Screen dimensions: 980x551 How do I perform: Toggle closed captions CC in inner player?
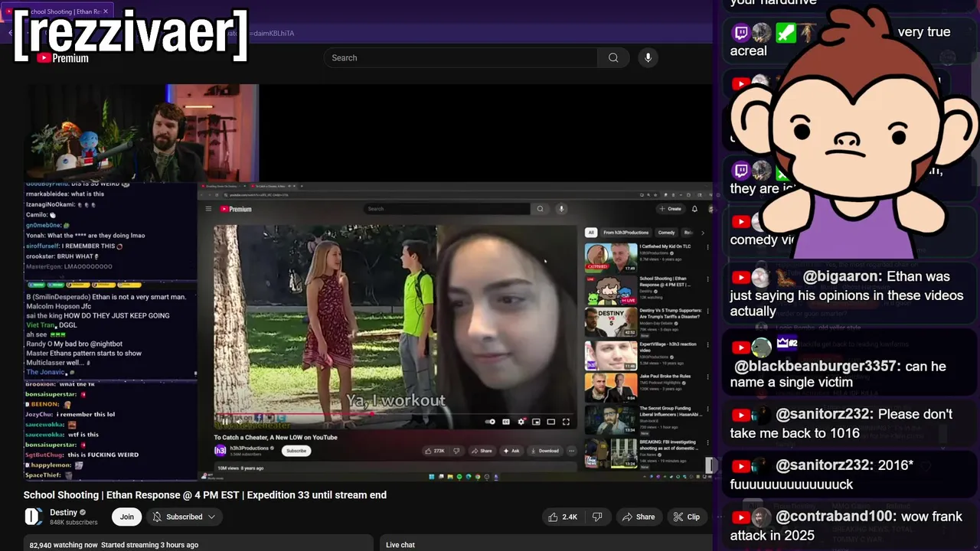[506, 422]
